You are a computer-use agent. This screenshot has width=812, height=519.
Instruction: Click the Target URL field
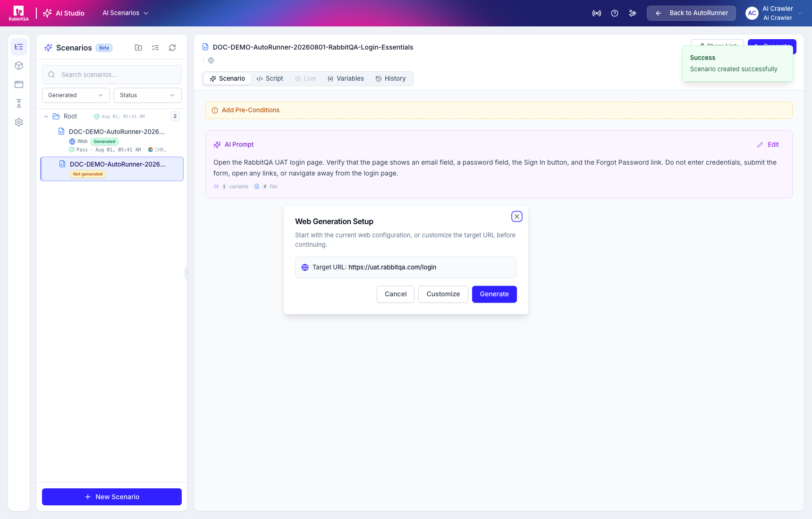coord(406,268)
